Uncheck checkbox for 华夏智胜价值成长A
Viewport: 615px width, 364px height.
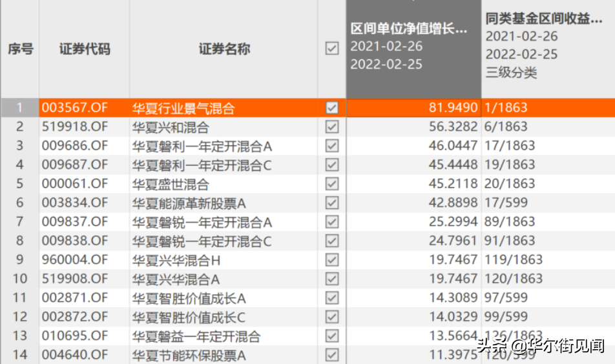[x=332, y=298]
